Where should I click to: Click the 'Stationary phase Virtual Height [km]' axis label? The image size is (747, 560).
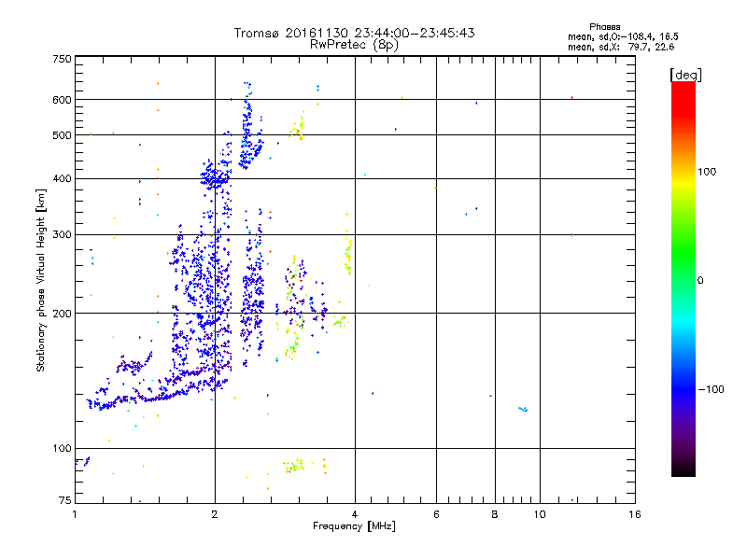click(41, 281)
